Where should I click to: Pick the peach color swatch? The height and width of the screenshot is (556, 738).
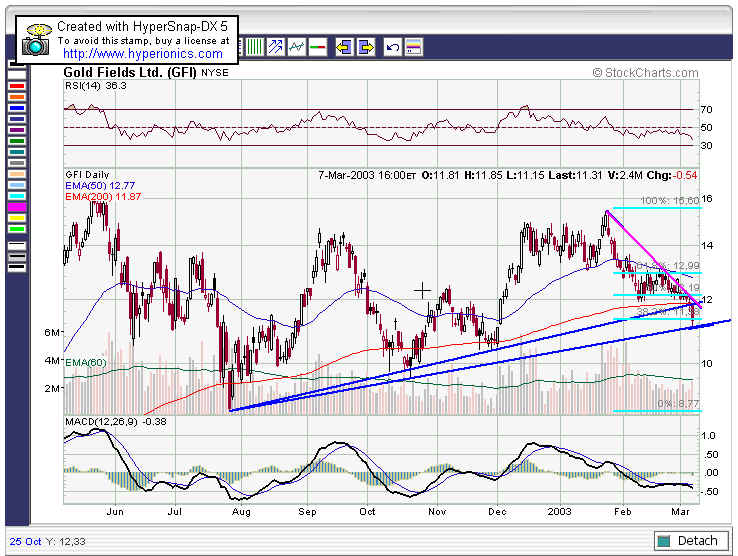17,174
